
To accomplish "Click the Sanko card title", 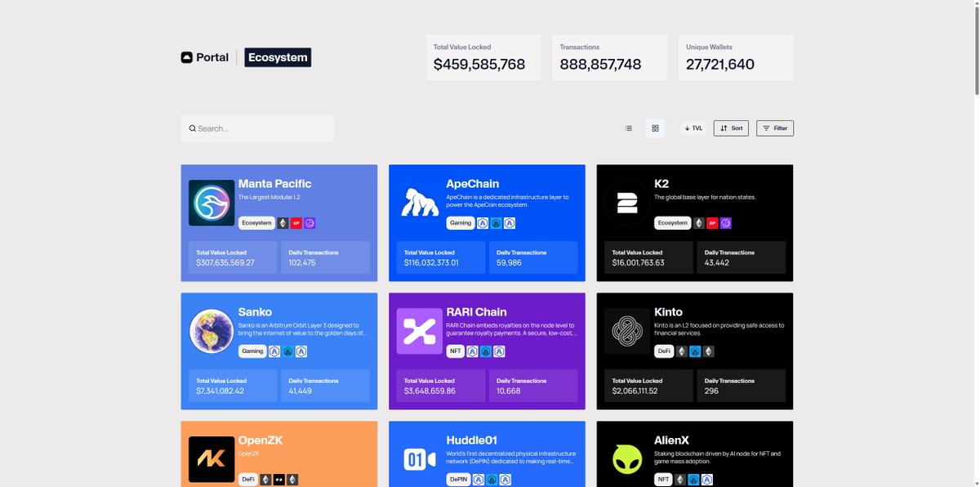I will (256, 312).
